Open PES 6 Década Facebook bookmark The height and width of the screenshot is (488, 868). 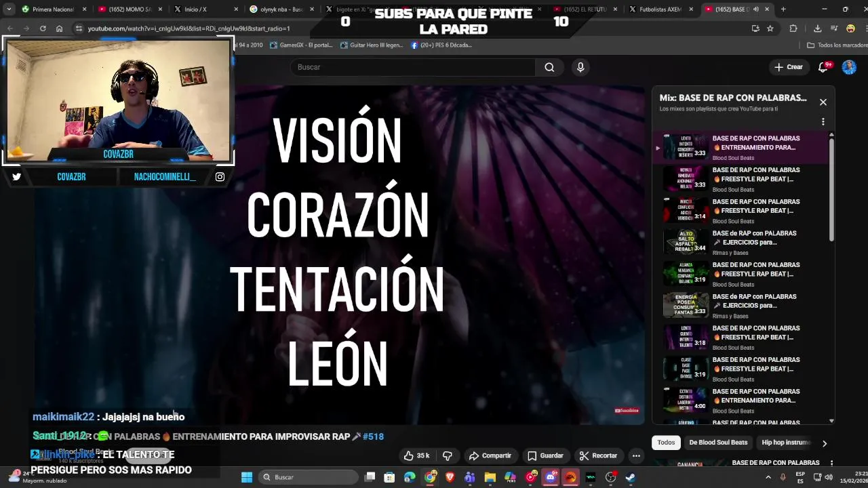(x=441, y=45)
